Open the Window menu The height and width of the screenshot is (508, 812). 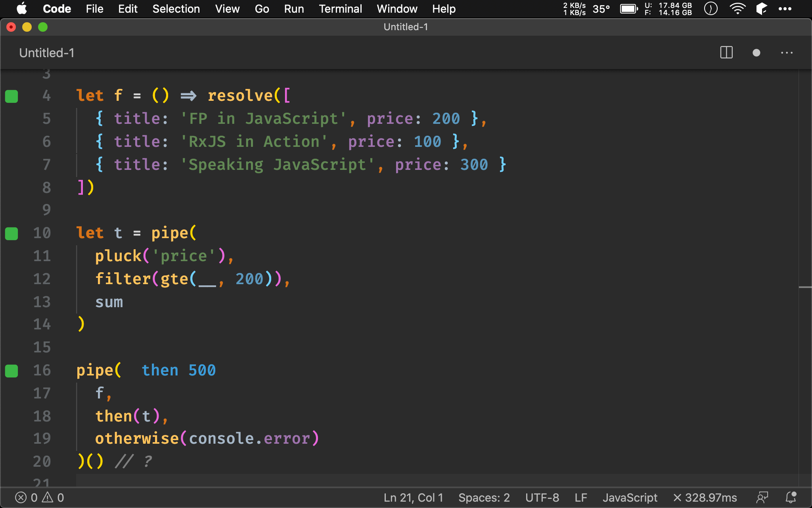click(397, 9)
